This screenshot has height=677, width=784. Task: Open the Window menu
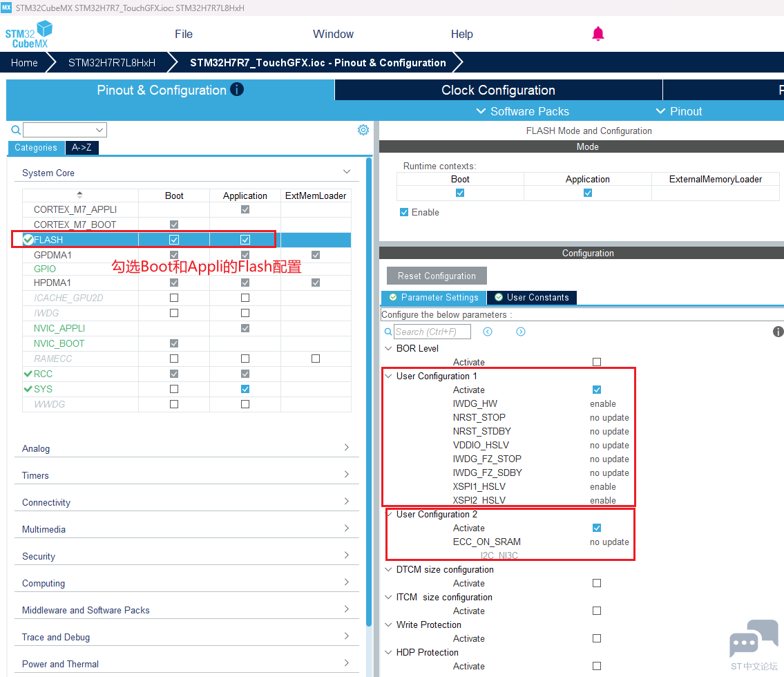333,34
